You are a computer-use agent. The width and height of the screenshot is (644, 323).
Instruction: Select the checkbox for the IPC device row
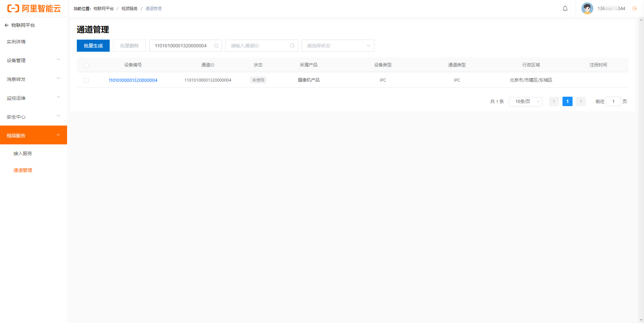(86, 80)
